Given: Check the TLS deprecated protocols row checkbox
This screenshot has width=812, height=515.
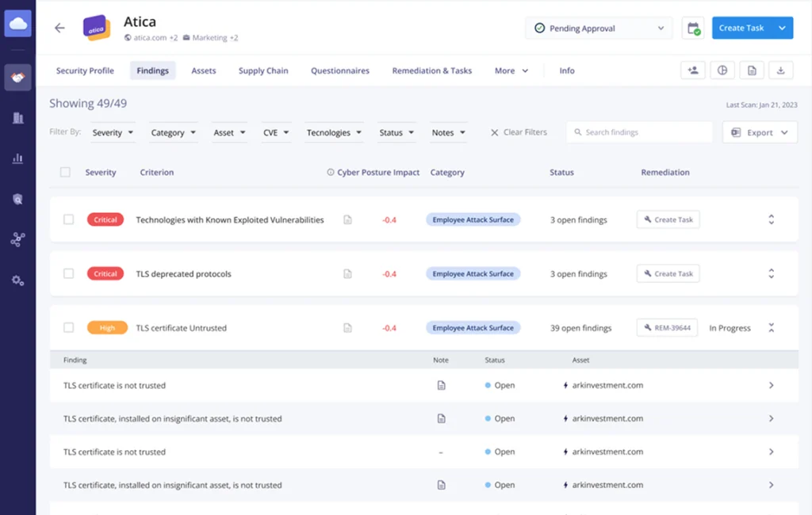Looking at the screenshot, I should coord(68,273).
